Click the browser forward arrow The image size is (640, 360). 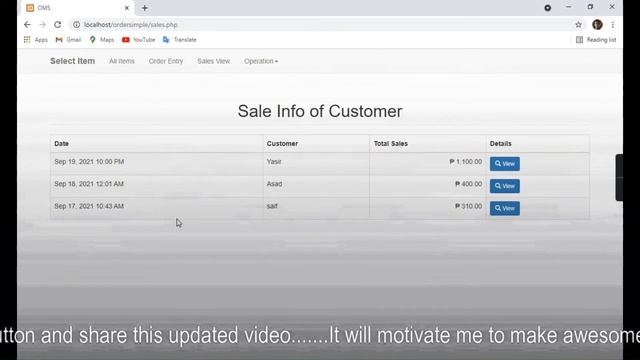42,24
